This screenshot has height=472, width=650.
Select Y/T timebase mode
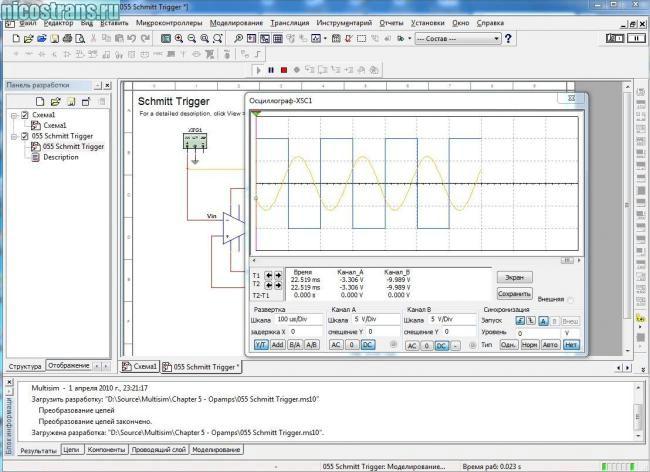tap(261, 345)
